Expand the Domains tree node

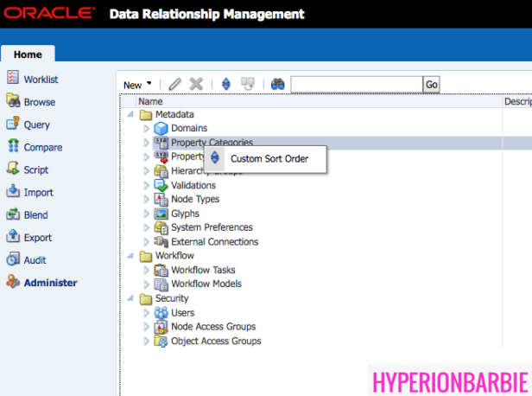coord(146,128)
